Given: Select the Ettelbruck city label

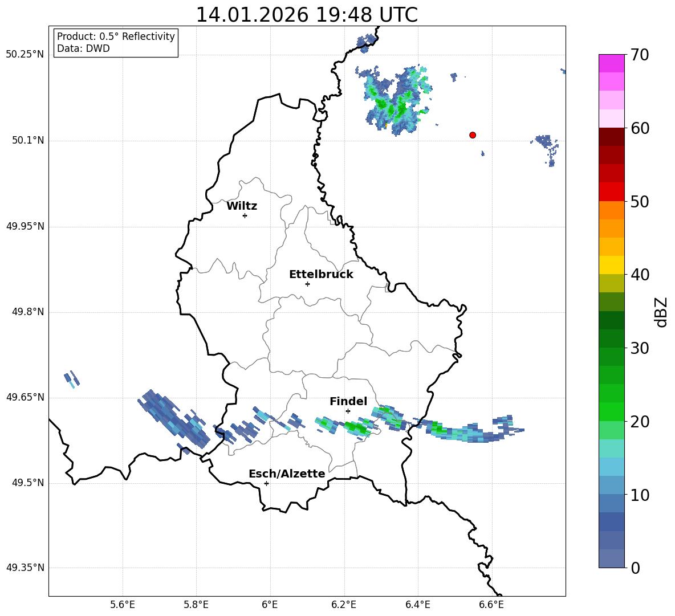Looking at the screenshot, I should (x=321, y=275).
